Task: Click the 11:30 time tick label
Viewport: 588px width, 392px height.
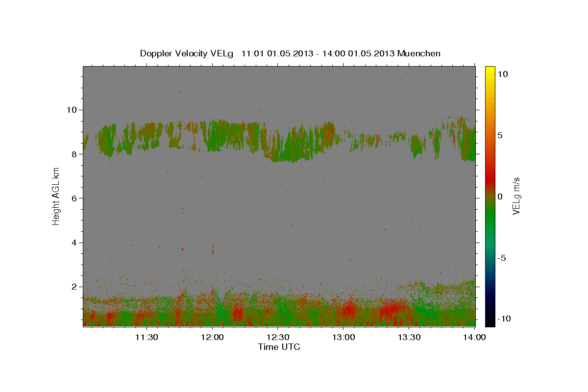Action: pos(147,337)
